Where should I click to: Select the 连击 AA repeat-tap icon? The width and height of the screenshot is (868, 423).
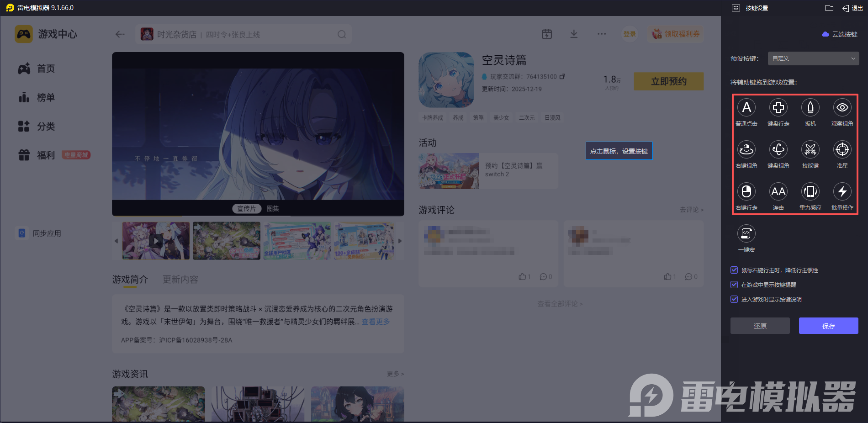(x=778, y=192)
